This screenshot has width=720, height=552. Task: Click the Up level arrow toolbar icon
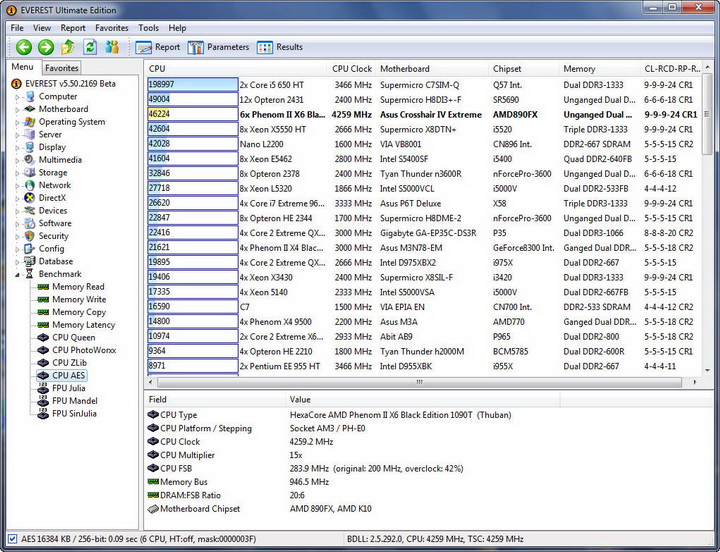point(68,47)
